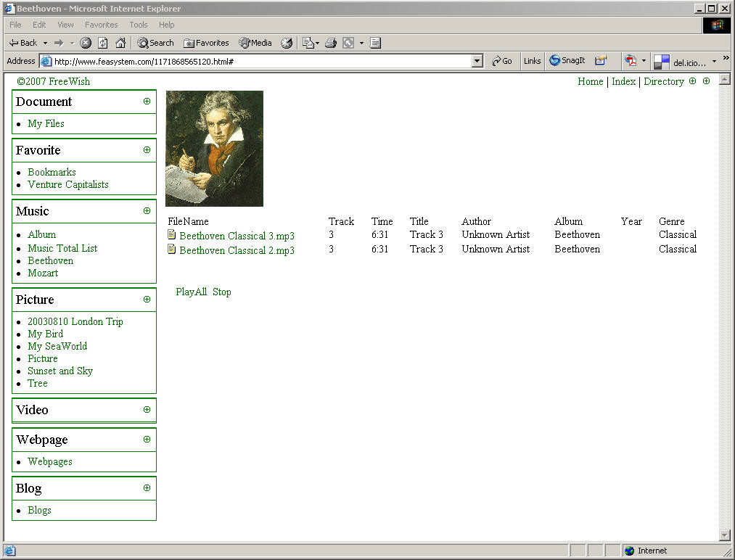This screenshot has height=560, width=735.
Task: Click the SnagIt toolbar button
Action: 567,60
